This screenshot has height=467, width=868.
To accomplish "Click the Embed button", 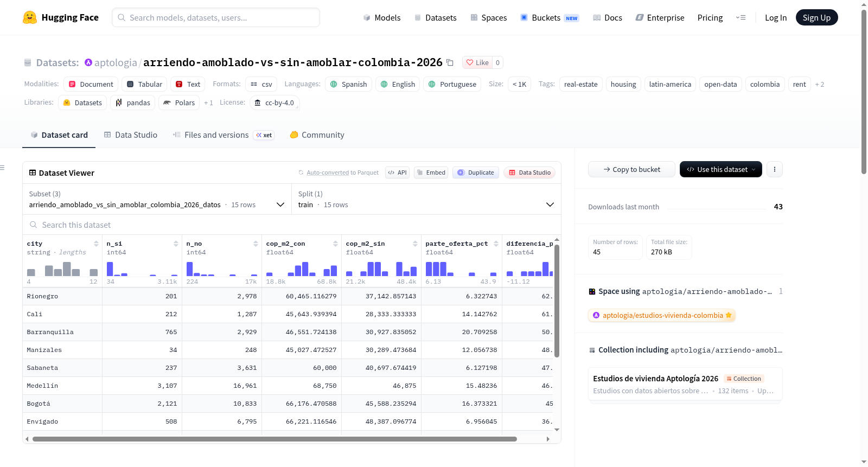I will [431, 172].
